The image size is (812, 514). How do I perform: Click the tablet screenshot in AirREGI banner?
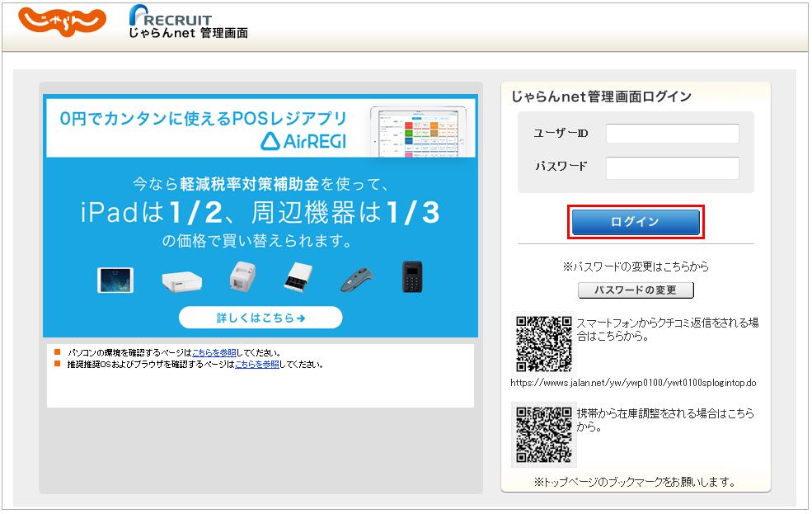[422, 131]
